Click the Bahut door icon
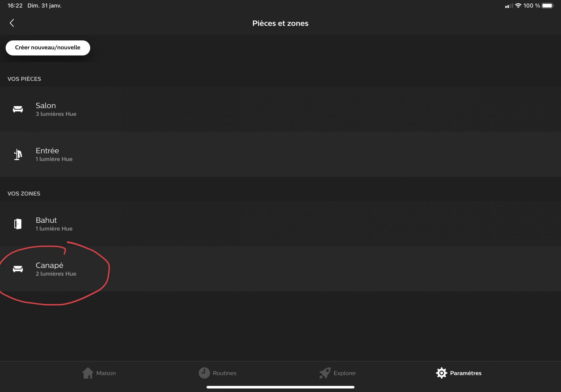 pyautogui.click(x=18, y=224)
